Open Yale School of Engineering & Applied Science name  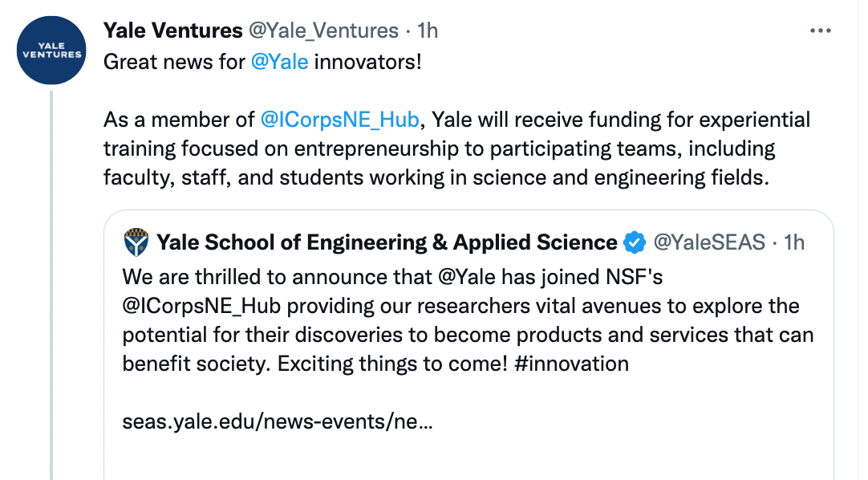pyautogui.click(x=387, y=242)
